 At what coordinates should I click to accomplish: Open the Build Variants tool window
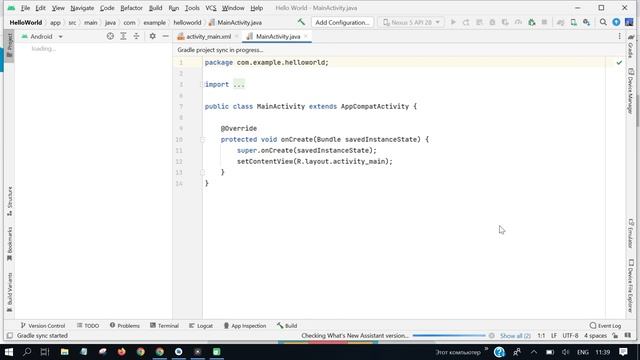click(9, 292)
